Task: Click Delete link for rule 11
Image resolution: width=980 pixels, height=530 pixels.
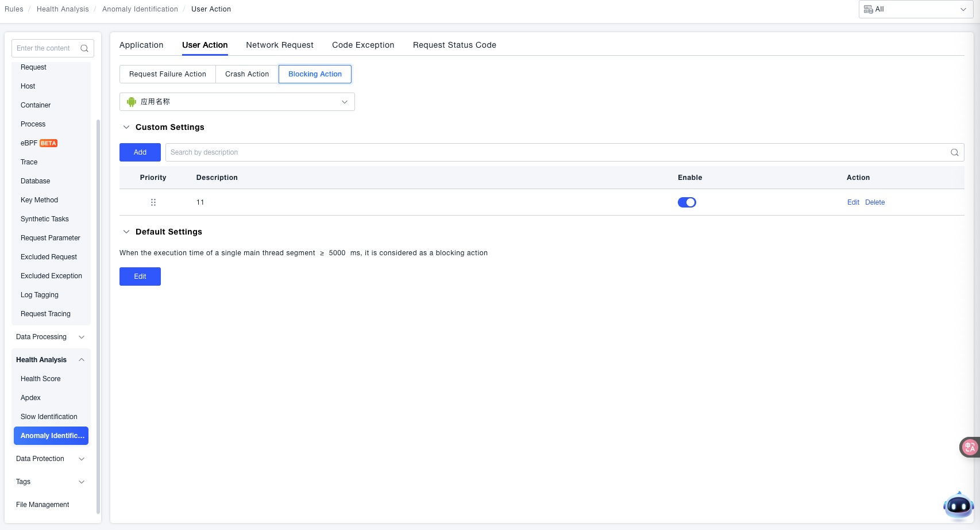Action: pyautogui.click(x=874, y=202)
